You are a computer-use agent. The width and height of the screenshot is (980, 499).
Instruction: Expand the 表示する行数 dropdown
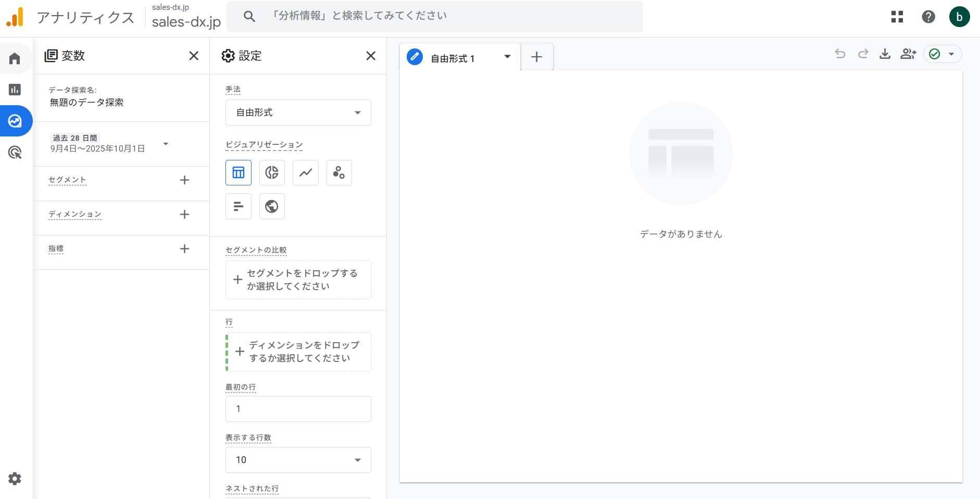[298, 460]
